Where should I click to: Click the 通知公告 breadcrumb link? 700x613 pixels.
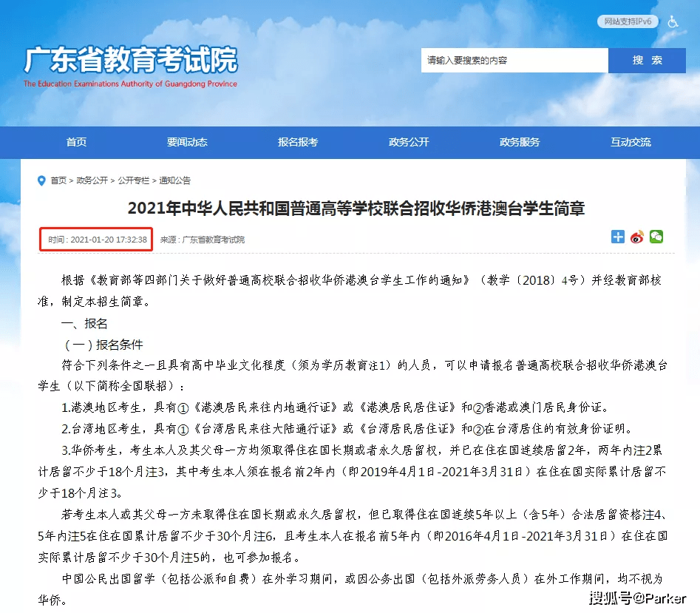pyautogui.click(x=175, y=180)
